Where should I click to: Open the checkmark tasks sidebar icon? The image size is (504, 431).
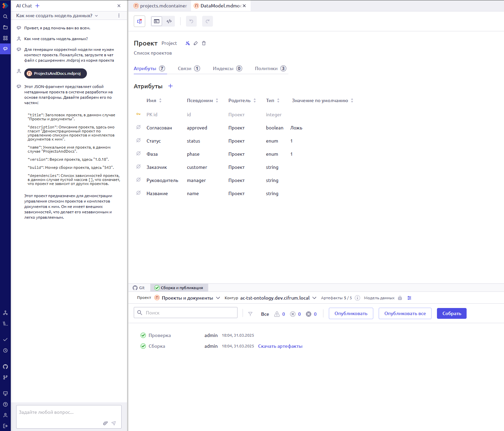[x=5, y=340]
